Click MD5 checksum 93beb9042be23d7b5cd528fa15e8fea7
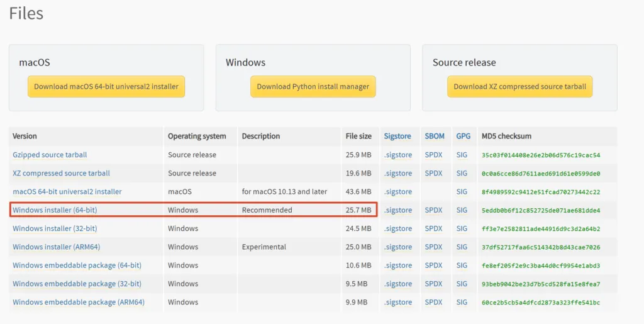This screenshot has width=644, height=324. point(541,284)
